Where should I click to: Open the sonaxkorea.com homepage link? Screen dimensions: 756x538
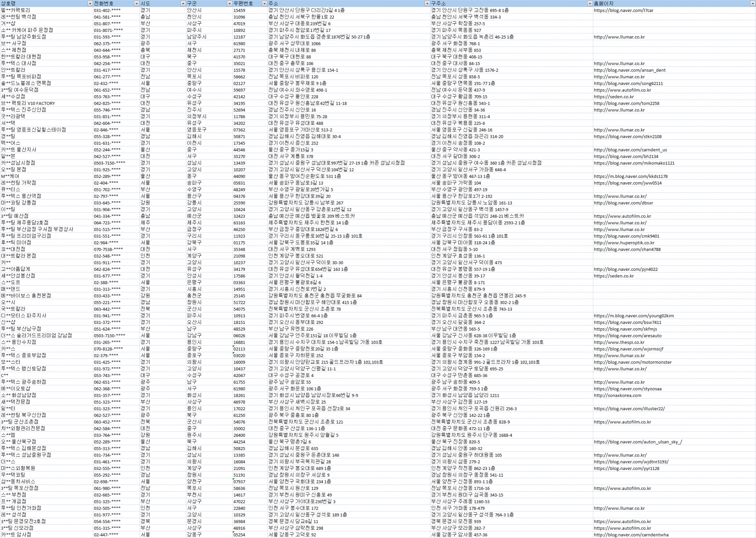point(617,395)
